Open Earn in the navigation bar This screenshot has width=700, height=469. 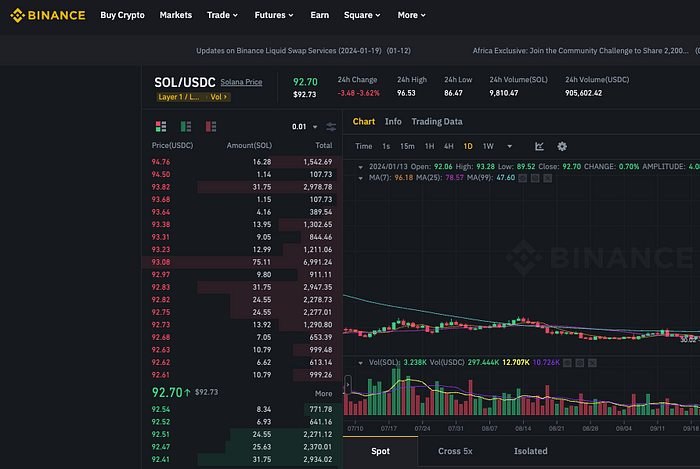click(320, 15)
